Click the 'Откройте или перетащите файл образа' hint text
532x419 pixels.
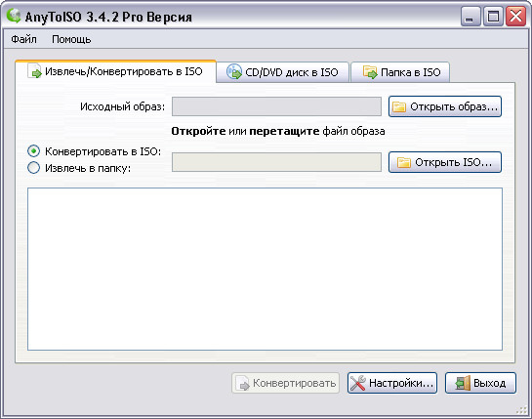(x=278, y=131)
